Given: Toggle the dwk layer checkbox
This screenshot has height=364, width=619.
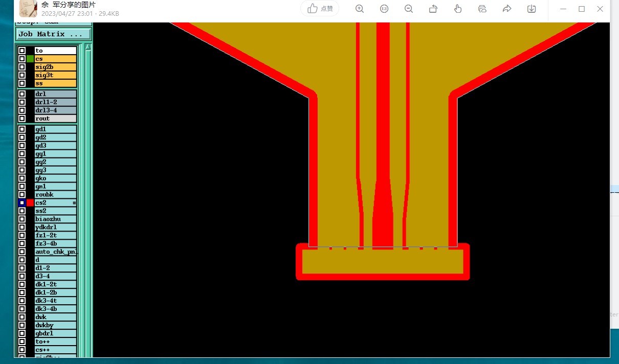Looking at the screenshot, I should [22, 317].
